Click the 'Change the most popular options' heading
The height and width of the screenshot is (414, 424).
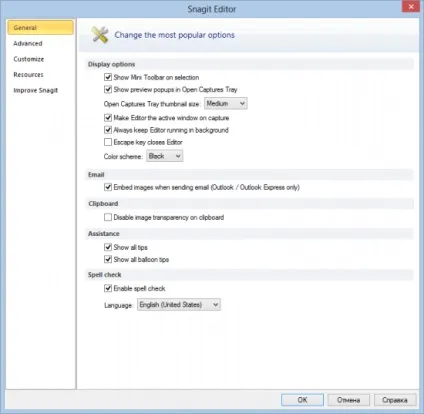coord(175,35)
